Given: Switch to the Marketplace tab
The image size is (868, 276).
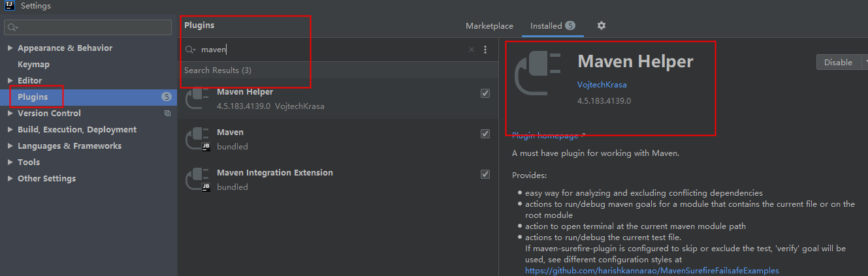Looking at the screenshot, I should [489, 26].
